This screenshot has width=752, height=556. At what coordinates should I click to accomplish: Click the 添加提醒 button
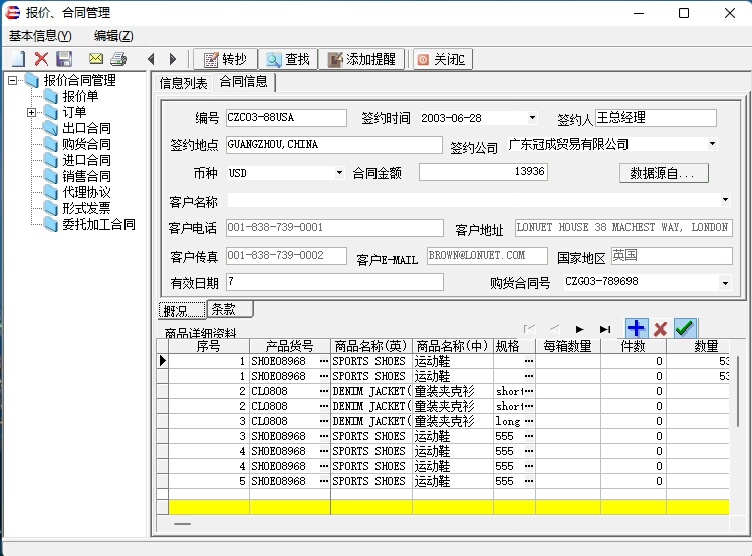(x=361, y=59)
